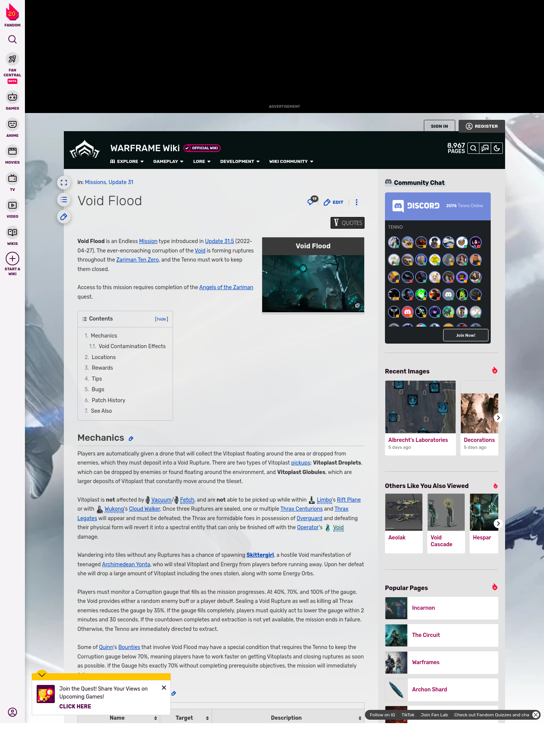
Task: Click the Warframe lotus wiki logo
Action: point(85,150)
